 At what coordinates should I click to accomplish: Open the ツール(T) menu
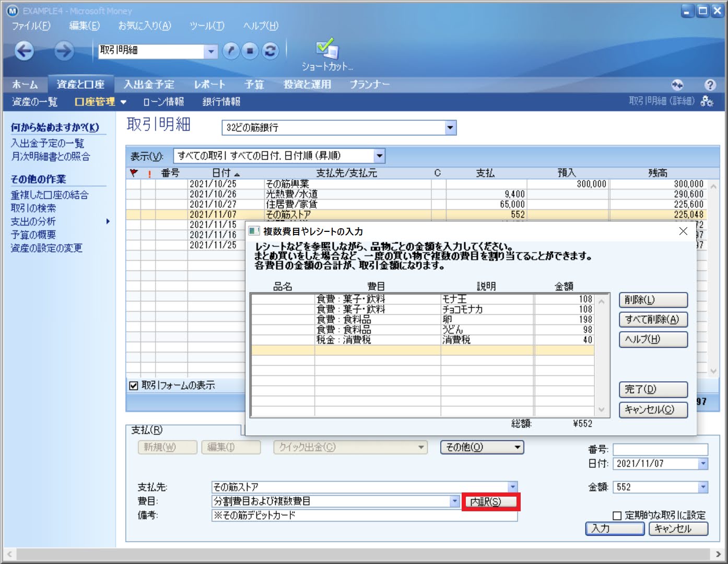coord(207,26)
